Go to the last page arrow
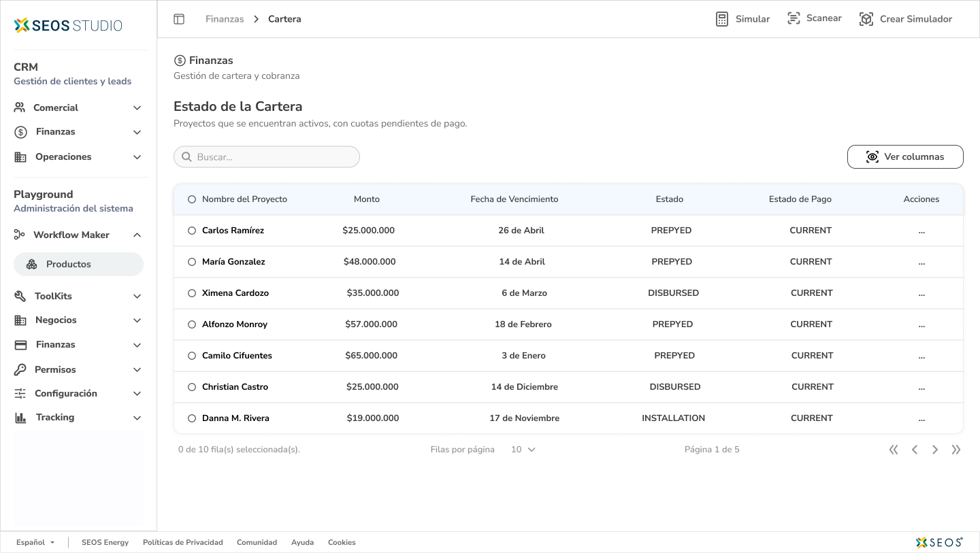 (956, 450)
